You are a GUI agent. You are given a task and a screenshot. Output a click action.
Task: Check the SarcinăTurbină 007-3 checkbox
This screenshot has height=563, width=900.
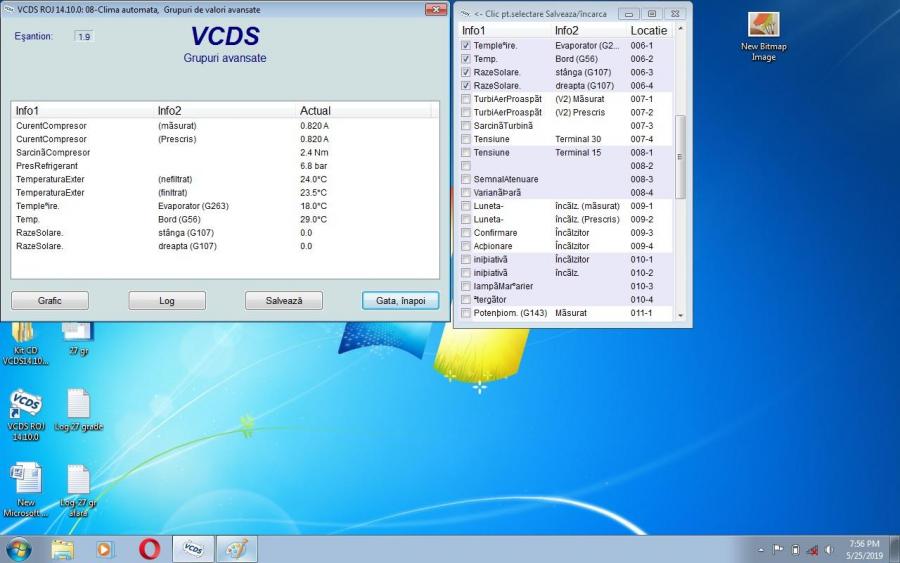click(466, 126)
